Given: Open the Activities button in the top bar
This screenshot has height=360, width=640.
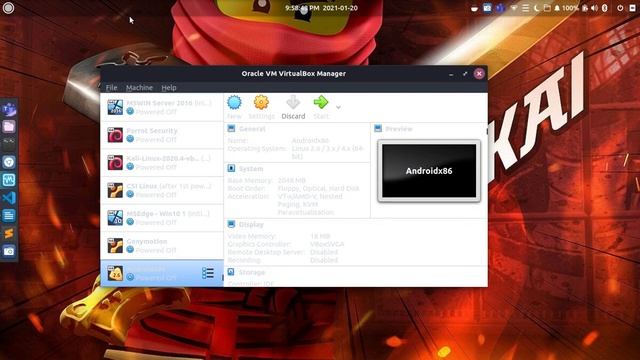Looking at the screenshot, I should tap(8, 8).
